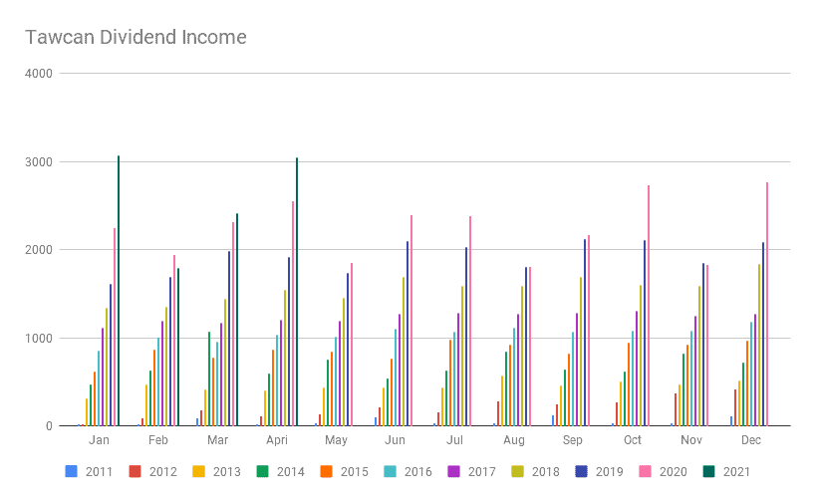The image size is (816, 504).
Task: Click the 2014 green legend swatch
Action: (263, 471)
